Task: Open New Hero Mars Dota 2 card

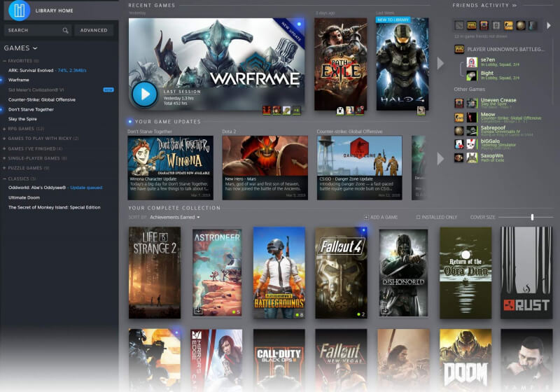Action: [265, 167]
